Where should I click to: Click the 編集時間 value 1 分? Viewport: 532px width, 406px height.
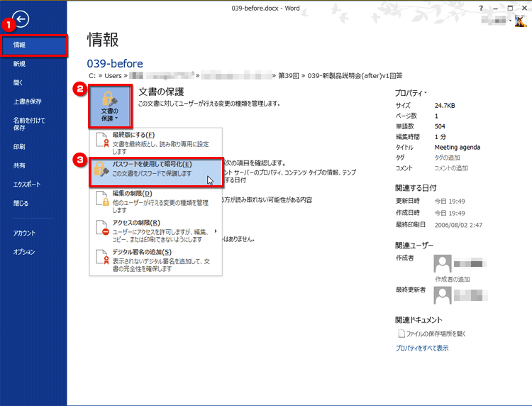440,137
